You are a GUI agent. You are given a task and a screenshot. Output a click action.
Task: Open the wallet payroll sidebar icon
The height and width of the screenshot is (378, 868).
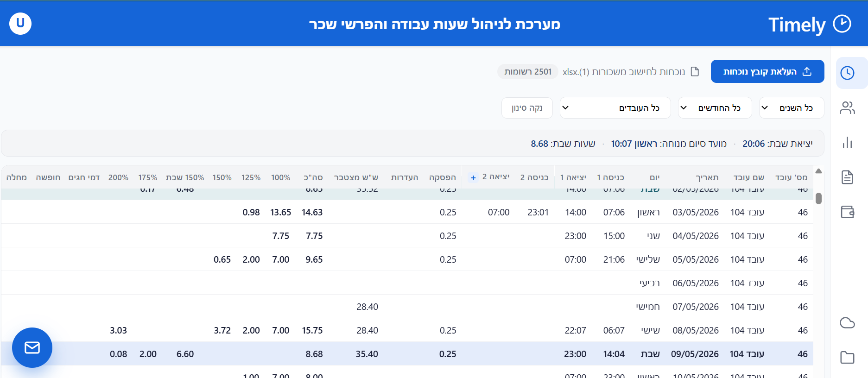point(847,212)
